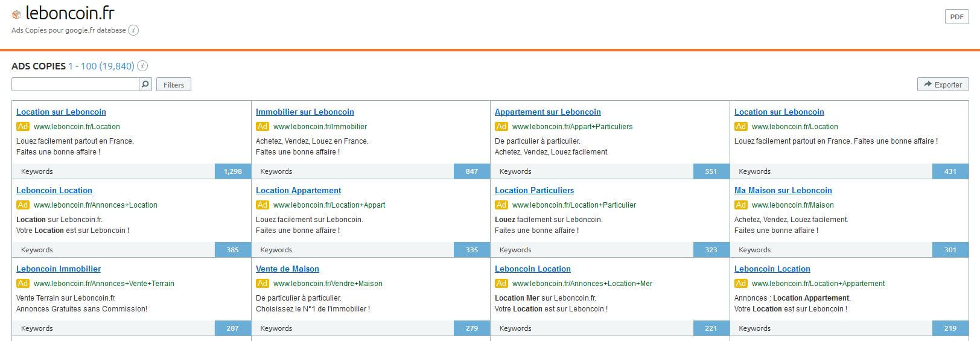
Task: Open the Appartement sur Leboncoin ad title
Action: [x=547, y=112]
